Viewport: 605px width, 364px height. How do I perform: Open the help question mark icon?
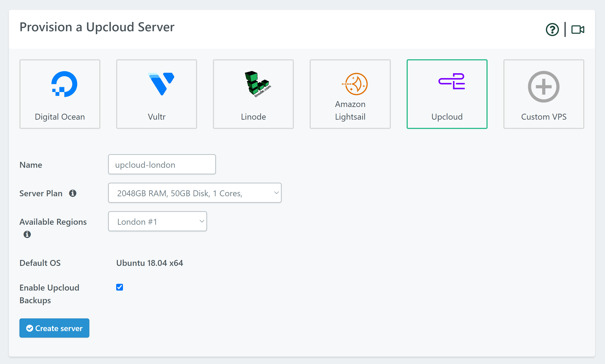(x=552, y=30)
